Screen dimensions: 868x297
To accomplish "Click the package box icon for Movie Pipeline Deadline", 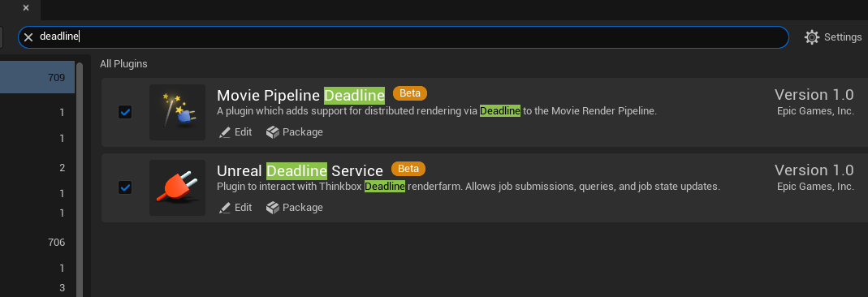I will 272,132.
